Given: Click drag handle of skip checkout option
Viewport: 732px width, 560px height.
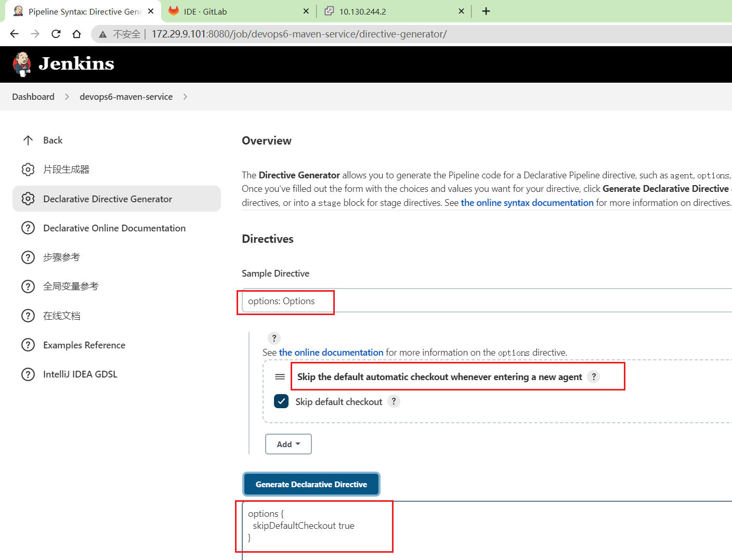Looking at the screenshot, I should (280, 377).
